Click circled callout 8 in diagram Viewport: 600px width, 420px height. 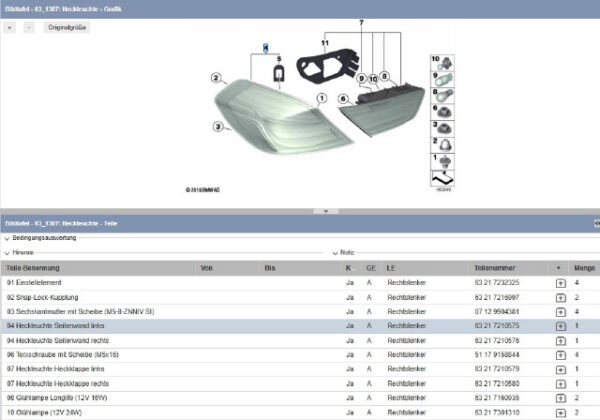click(385, 77)
